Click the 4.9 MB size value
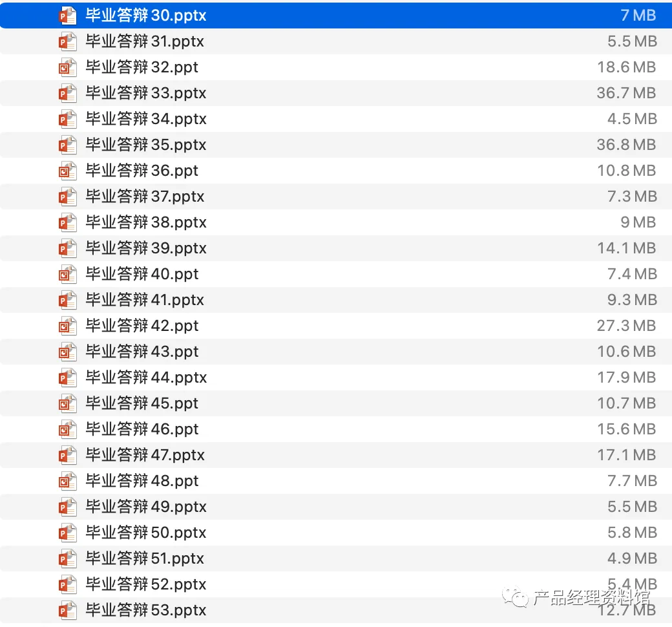The height and width of the screenshot is (627, 672). 632,558
